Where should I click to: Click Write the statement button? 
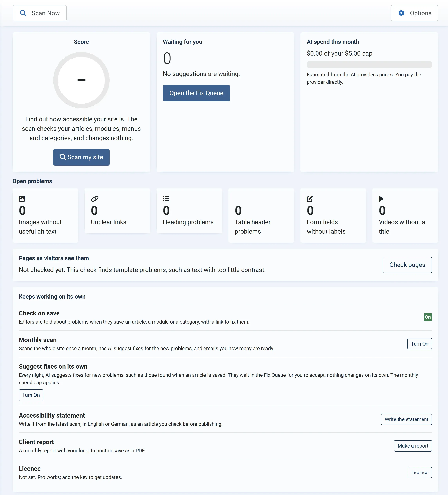coord(406,419)
